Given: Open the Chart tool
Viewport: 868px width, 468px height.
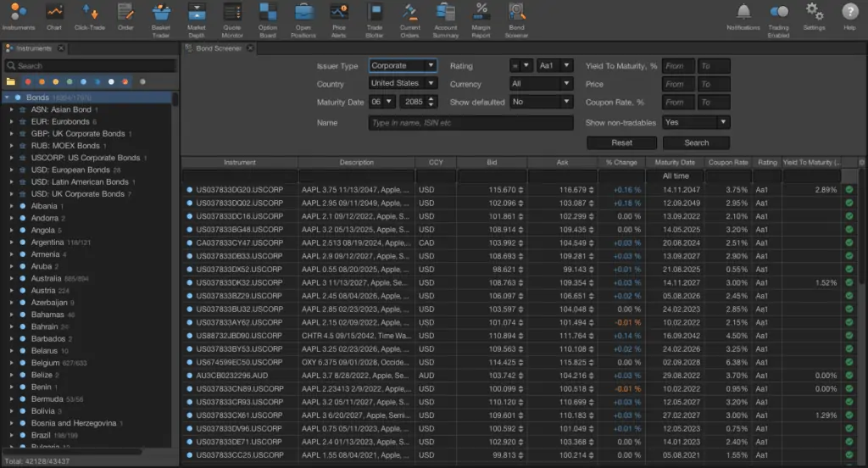Looking at the screenshot, I should (54, 17).
